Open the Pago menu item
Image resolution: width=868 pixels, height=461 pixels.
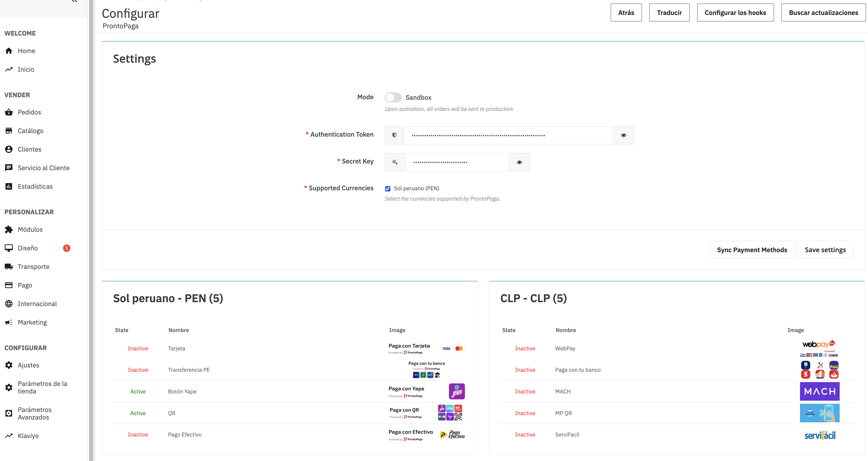coord(25,285)
